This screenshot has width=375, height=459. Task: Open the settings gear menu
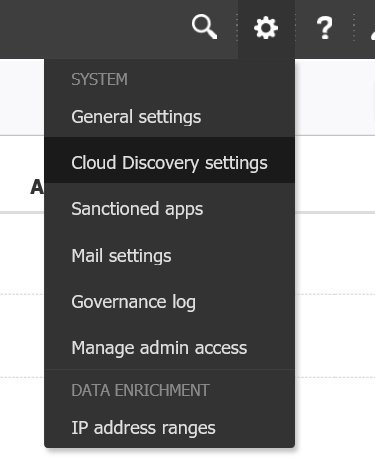266,28
